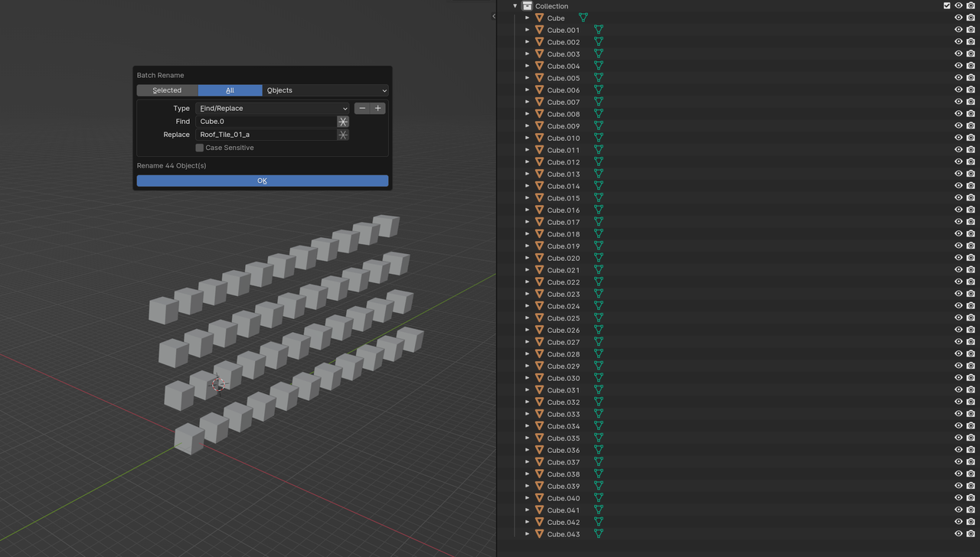
Task: Click the mesh data icon next to Cube.036
Action: 599,450
